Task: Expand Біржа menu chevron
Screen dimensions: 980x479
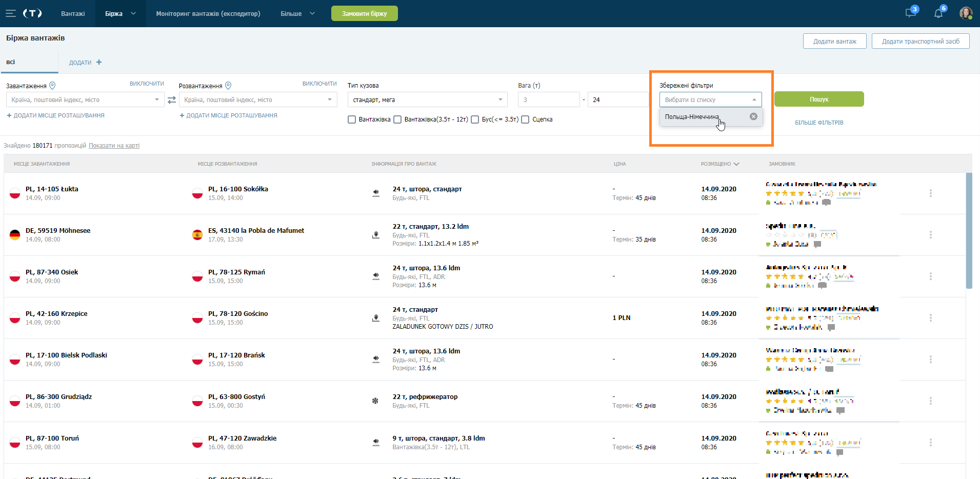Action: (x=133, y=13)
